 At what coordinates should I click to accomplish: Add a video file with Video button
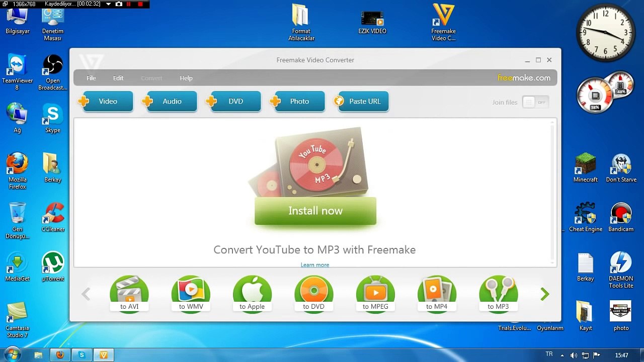106,101
